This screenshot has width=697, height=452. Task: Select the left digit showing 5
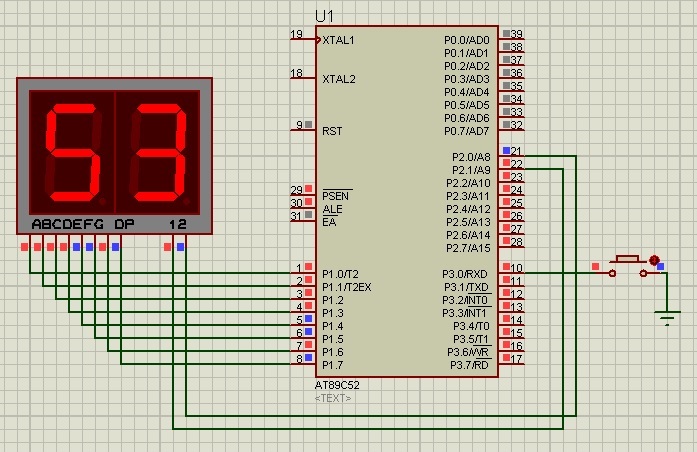click(x=72, y=152)
